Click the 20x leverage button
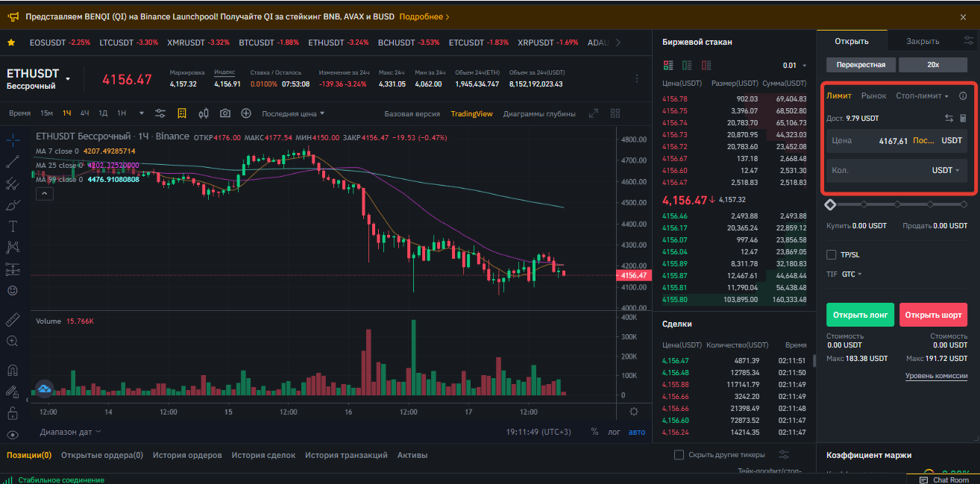Image resolution: width=980 pixels, height=484 pixels. [933, 65]
